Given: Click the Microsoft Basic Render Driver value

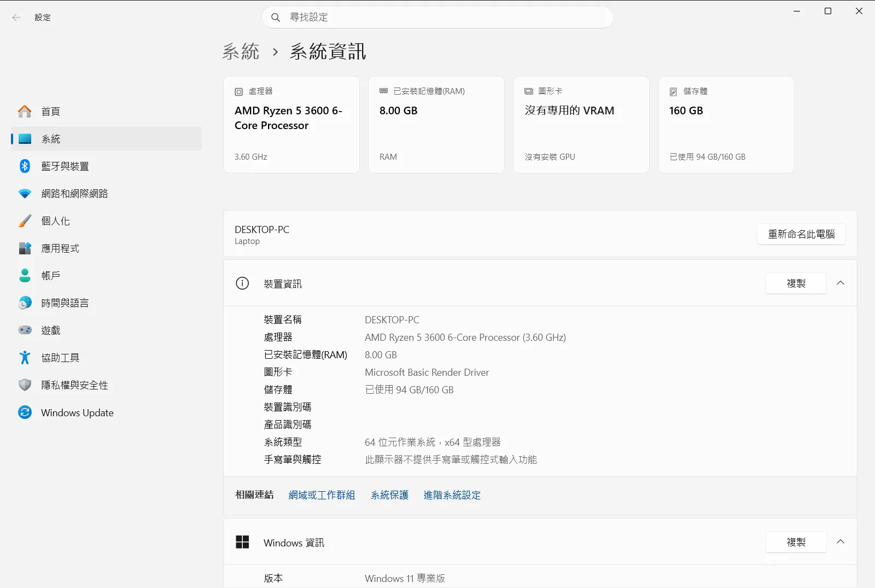Looking at the screenshot, I should pos(427,372).
